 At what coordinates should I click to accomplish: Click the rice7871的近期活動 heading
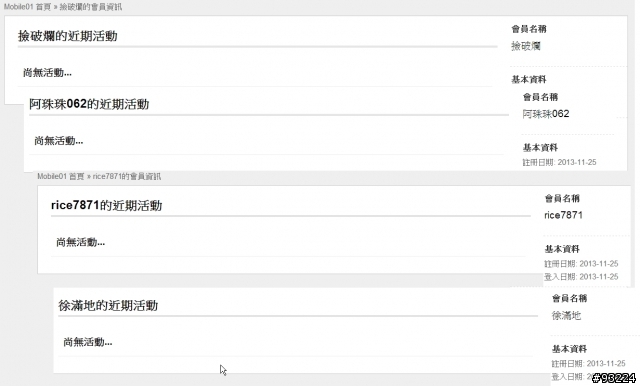(x=107, y=205)
